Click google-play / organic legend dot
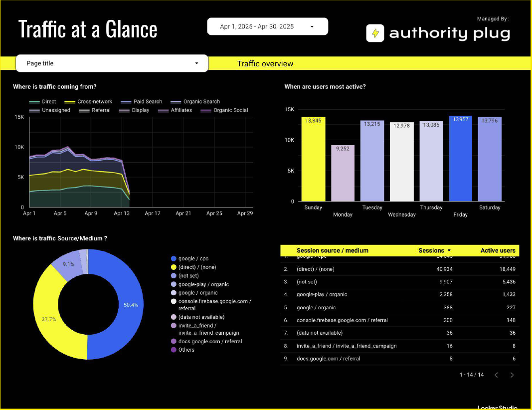Screen dimensions: 532x410 174,284
